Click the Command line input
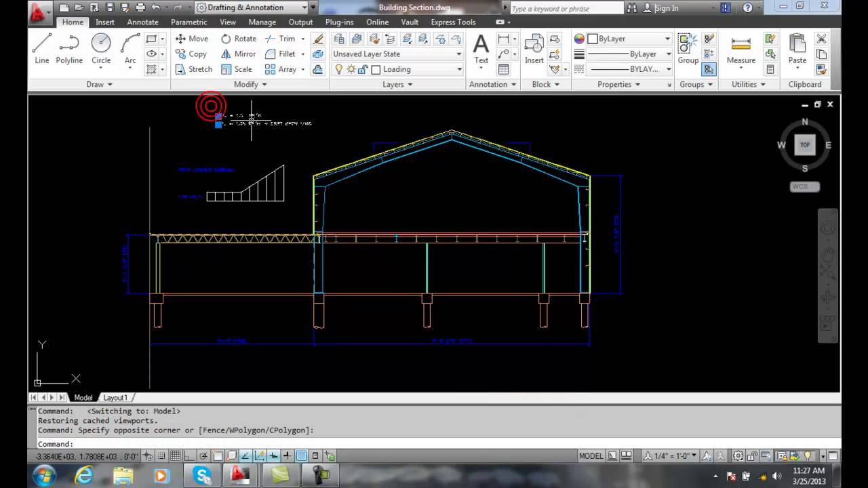Image resolution: width=868 pixels, height=488 pixels. click(x=434, y=444)
